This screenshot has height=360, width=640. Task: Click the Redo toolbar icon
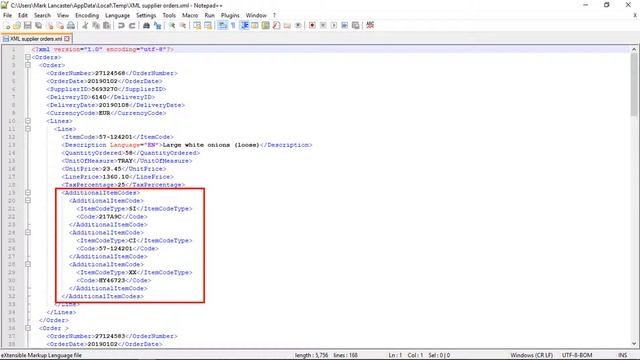(132, 25)
